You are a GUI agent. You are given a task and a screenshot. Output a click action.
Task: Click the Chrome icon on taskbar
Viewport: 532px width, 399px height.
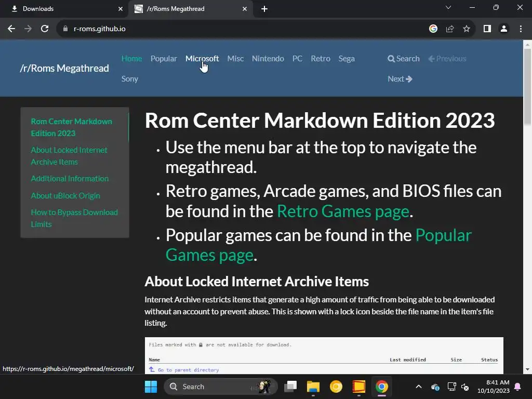click(382, 387)
